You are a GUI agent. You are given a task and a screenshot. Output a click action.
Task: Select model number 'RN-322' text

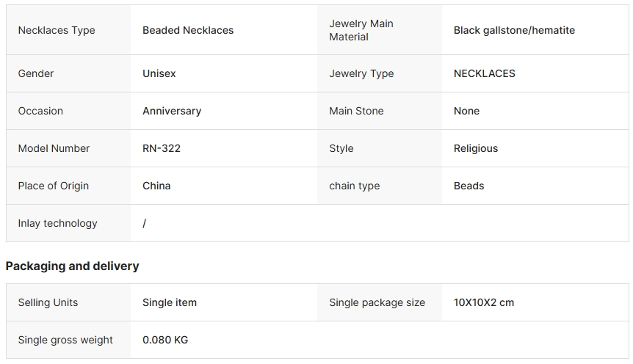tap(162, 148)
